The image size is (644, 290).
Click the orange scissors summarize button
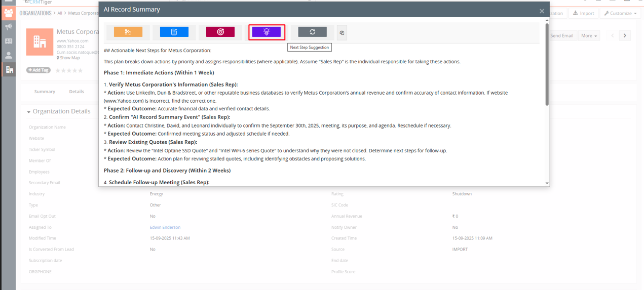click(128, 32)
